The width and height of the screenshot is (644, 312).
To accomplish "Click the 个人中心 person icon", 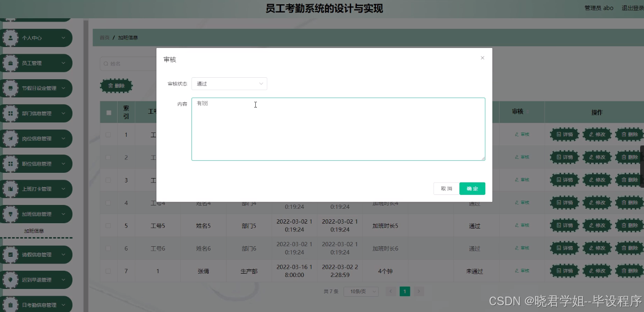I will [x=11, y=37].
